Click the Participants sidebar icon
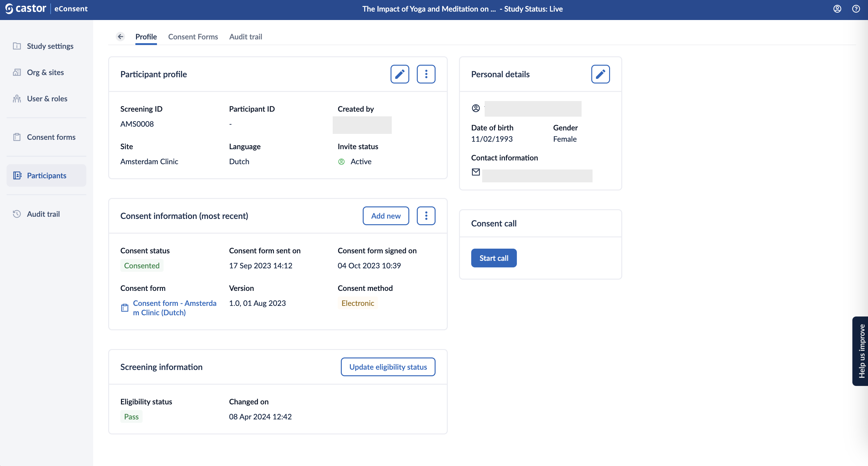The image size is (868, 466). (17, 175)
